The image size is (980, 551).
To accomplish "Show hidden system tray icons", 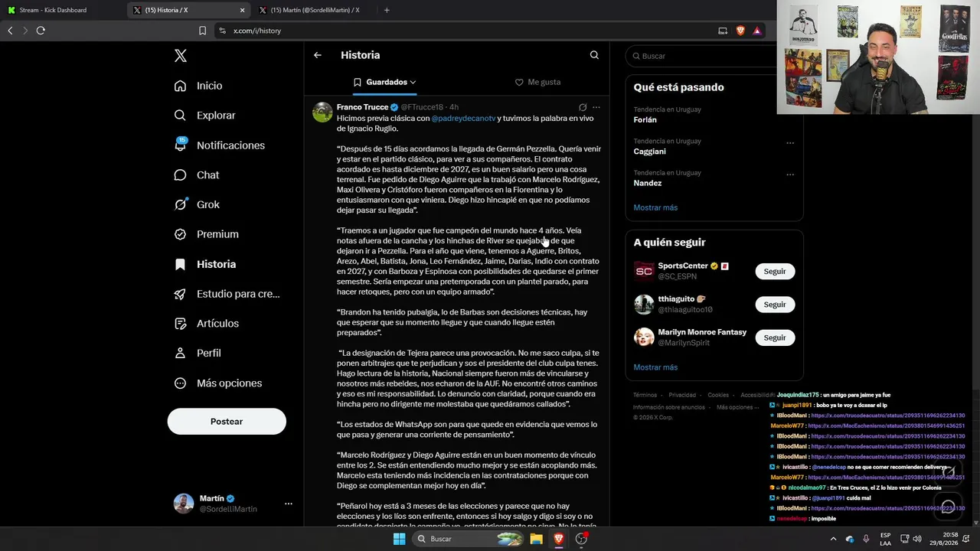I will [x=834, y=539].
